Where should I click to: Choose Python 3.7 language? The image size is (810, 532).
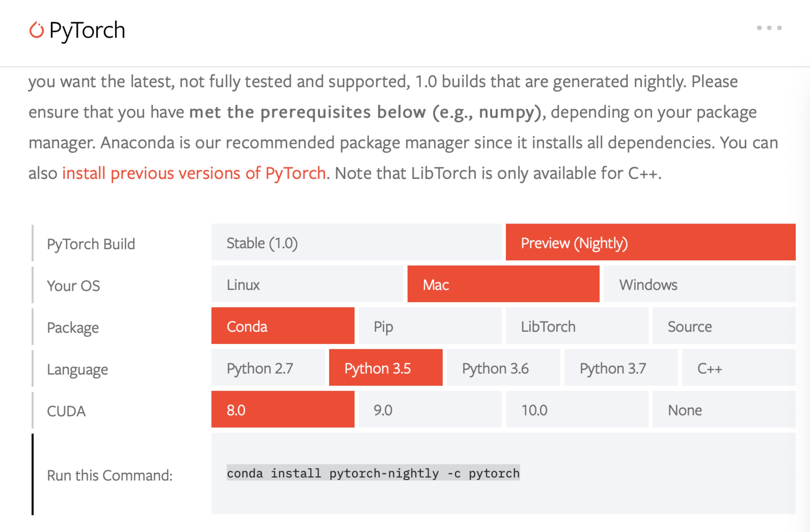(620, 368)
